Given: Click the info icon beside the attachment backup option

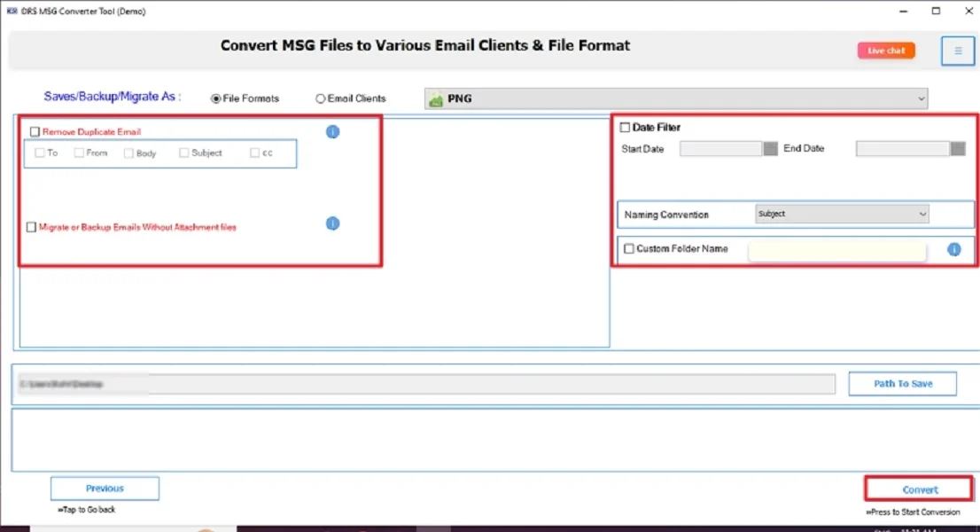Looking at the screenshot, I should point(332,223).
